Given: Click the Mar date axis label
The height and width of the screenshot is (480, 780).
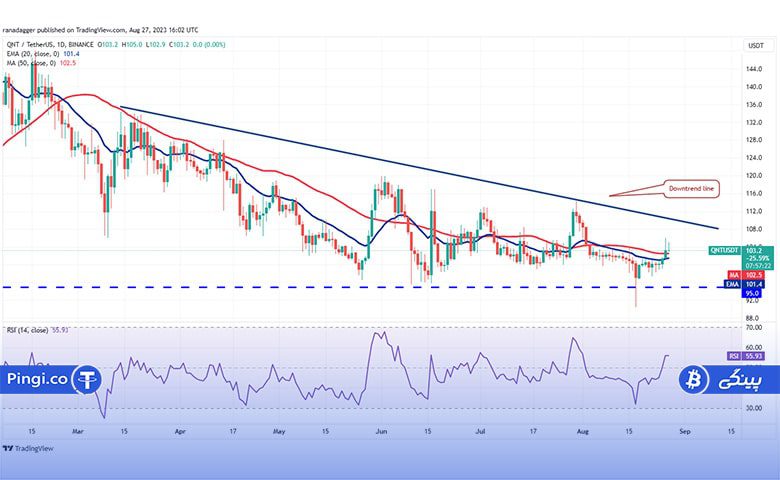Looking at the screenshot, I should pos(78,432).
